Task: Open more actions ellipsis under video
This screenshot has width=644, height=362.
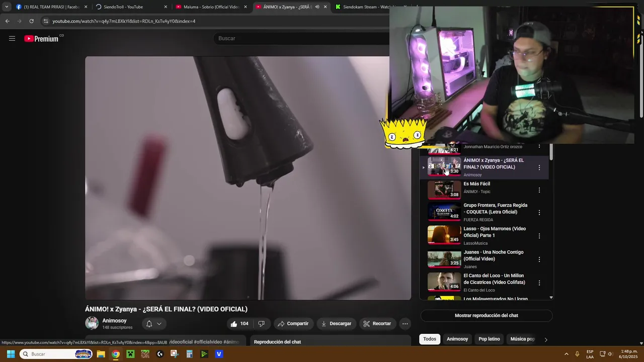Action: (405, 324)
